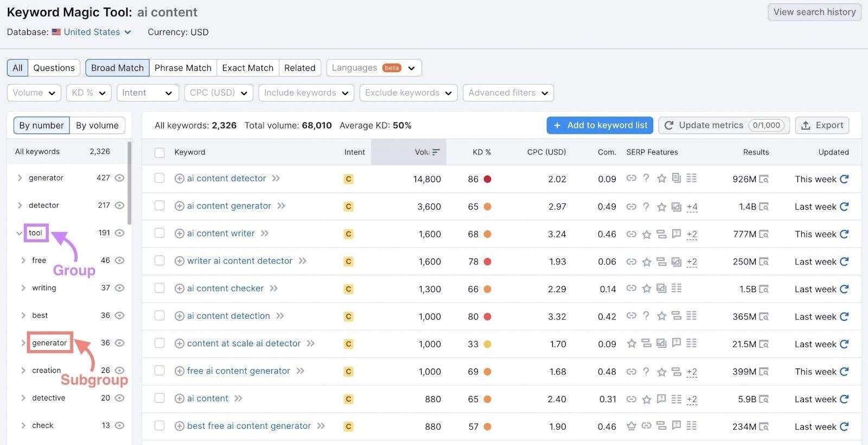Refresh metrics icon for ai content generator row

[x=844, y=207]
